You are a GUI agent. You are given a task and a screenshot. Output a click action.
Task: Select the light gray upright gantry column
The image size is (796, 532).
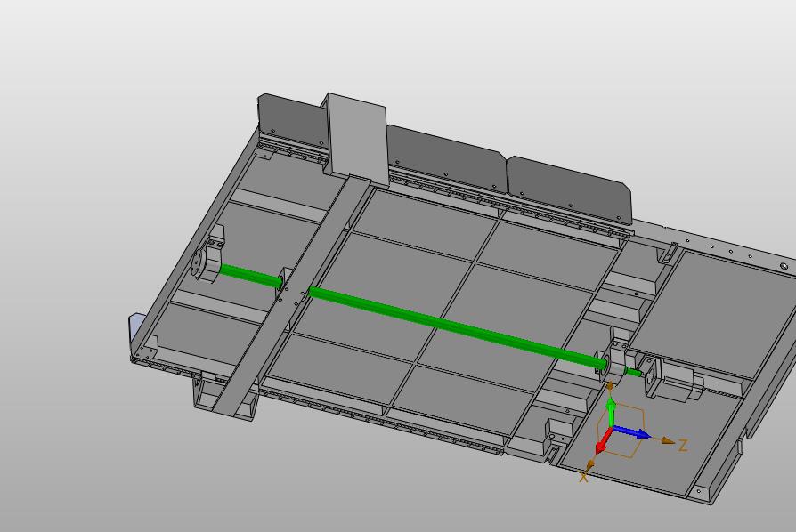pyautogui.click(x=358, y=138)
